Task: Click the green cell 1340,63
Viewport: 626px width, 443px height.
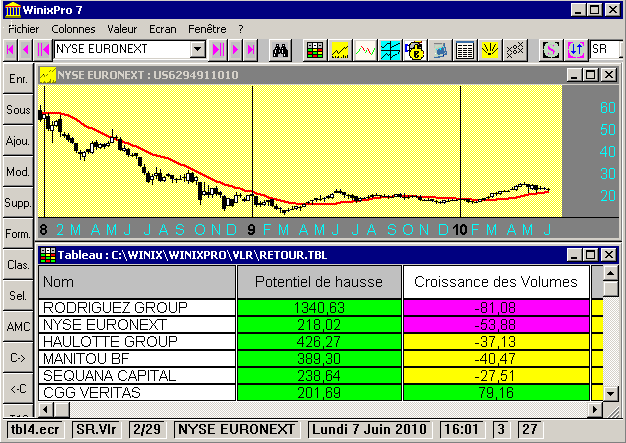Action: click(319, 308)
